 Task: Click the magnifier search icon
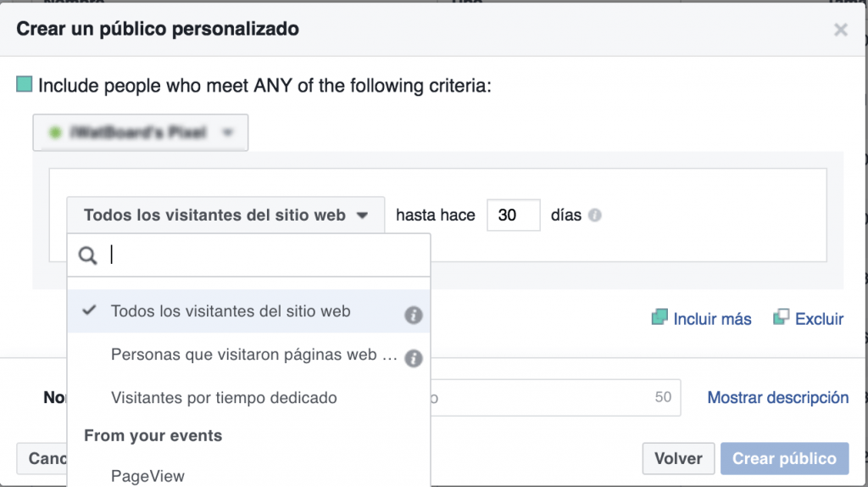87,255
